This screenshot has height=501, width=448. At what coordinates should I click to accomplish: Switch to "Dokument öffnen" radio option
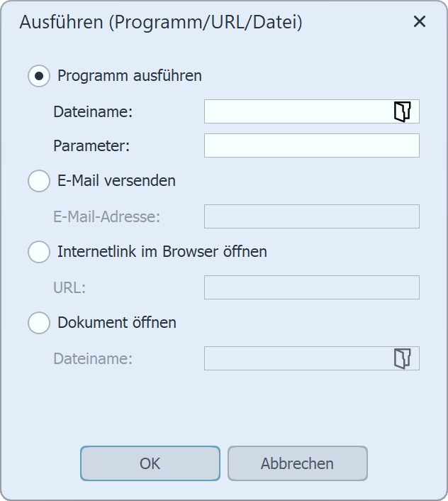point(39,323)
